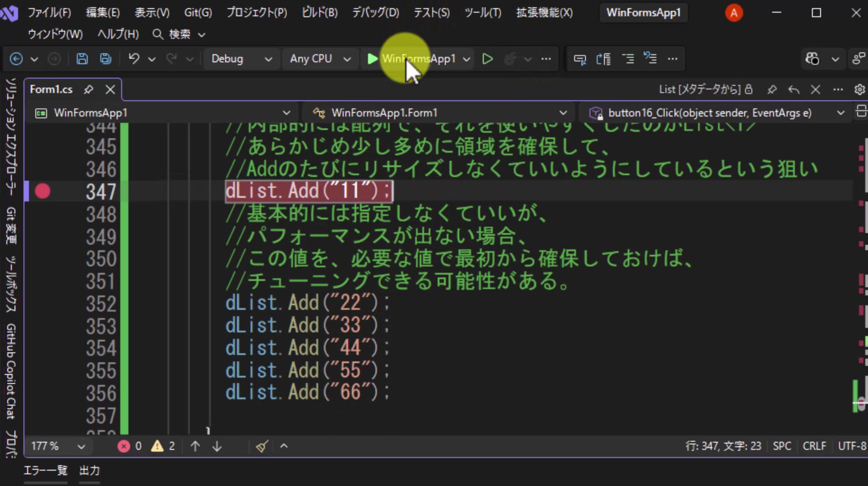The image size is (868, 486).
Task: Click the GitHub Copilot icon
Action: [812, 59]
